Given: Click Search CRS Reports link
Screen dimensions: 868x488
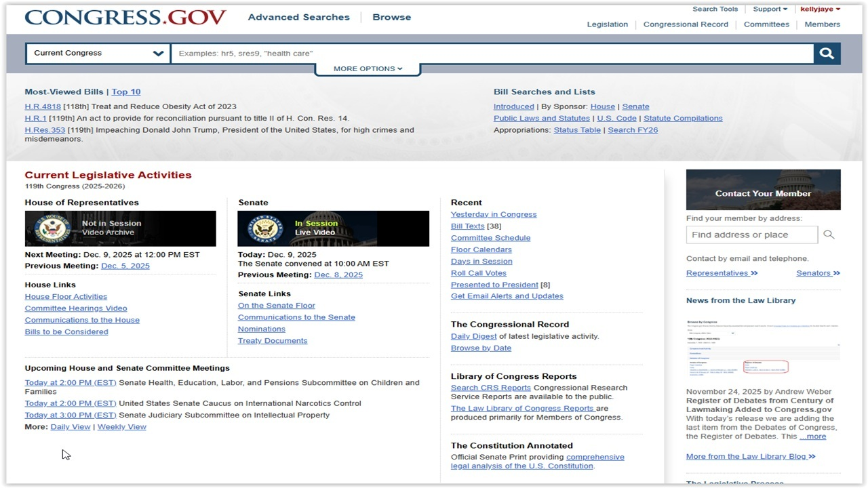Looking at the screenshot, I should point(490,387).
